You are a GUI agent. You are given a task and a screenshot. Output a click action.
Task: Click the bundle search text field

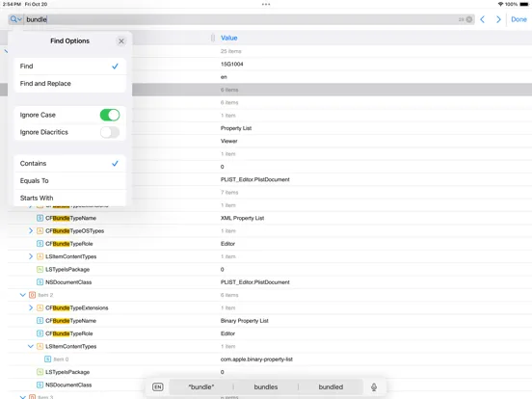241,19
